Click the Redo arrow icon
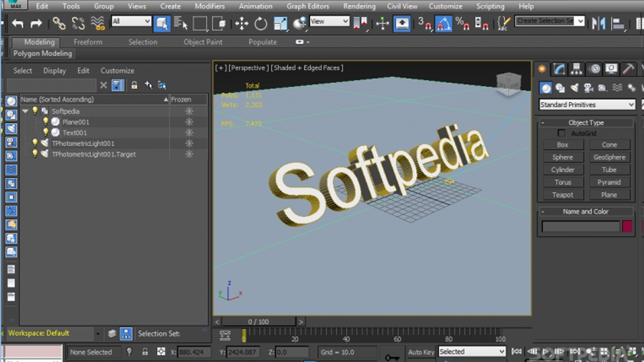The height and width of the screenshot is (362, 644). [36, 23]
